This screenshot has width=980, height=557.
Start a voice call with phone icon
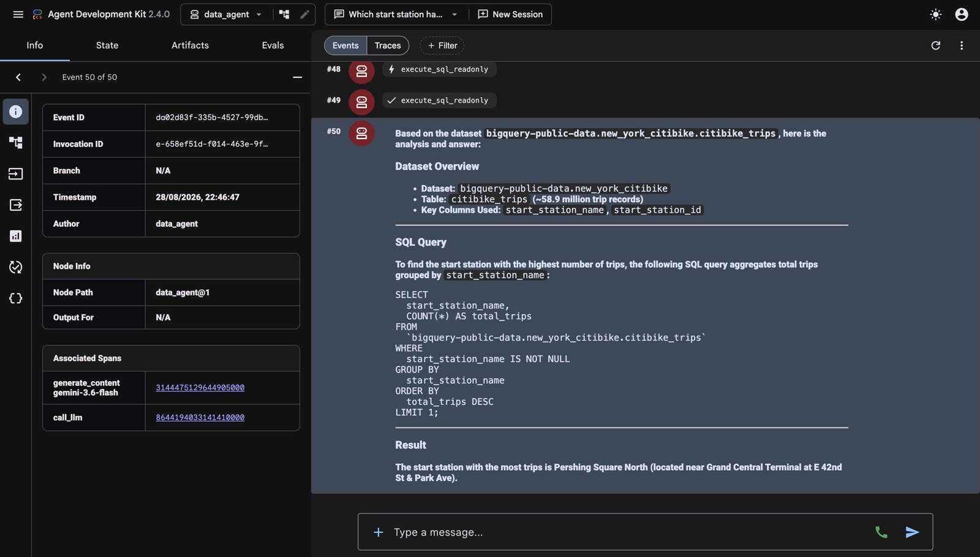881,532
